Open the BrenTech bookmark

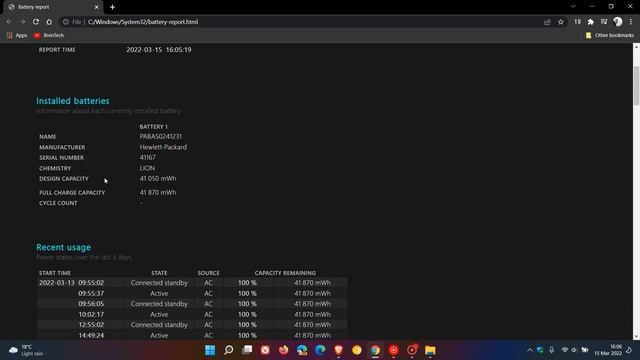pos(49,36)
